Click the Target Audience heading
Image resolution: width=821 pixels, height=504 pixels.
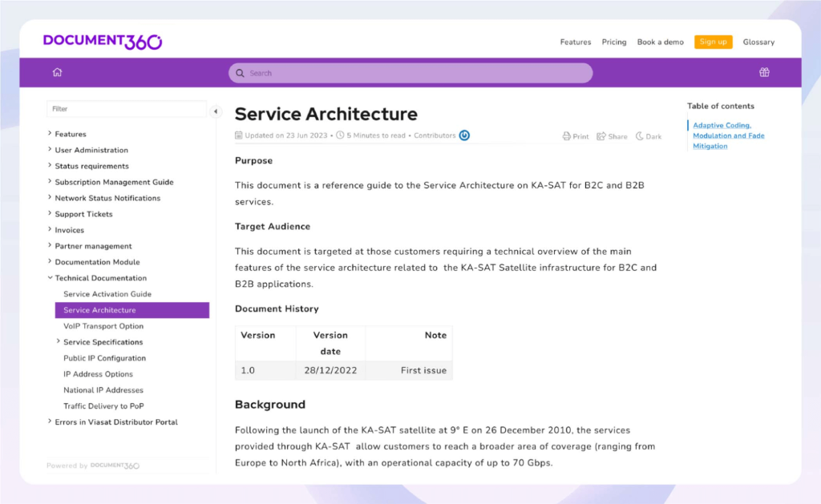pyautogui.click(x=273, y=227)
